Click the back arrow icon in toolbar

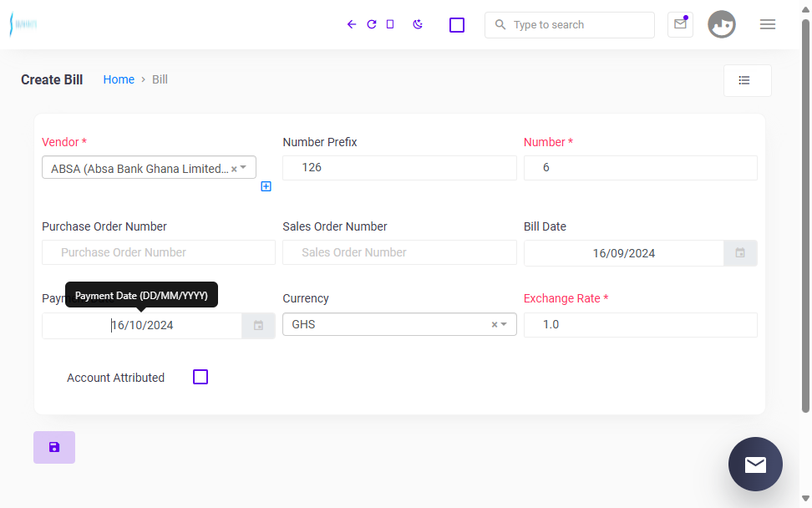pos(352,24)
